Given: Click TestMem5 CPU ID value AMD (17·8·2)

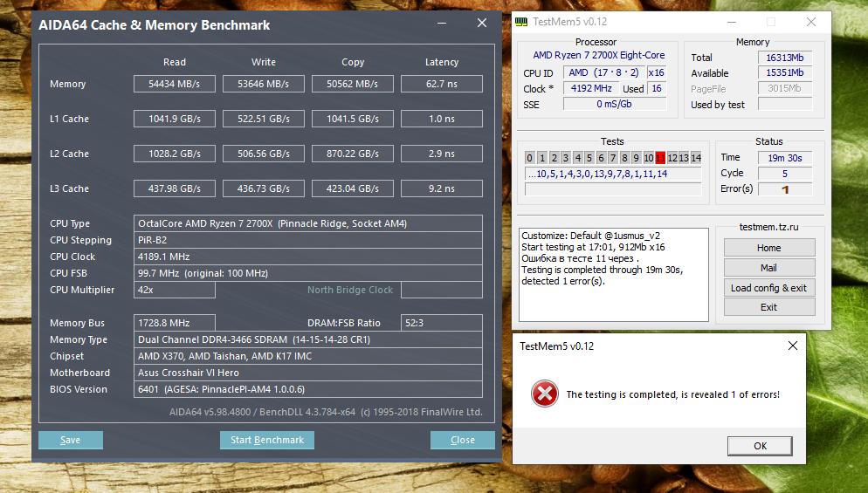Looking at the screenshot, I should [x=604, y=72].
